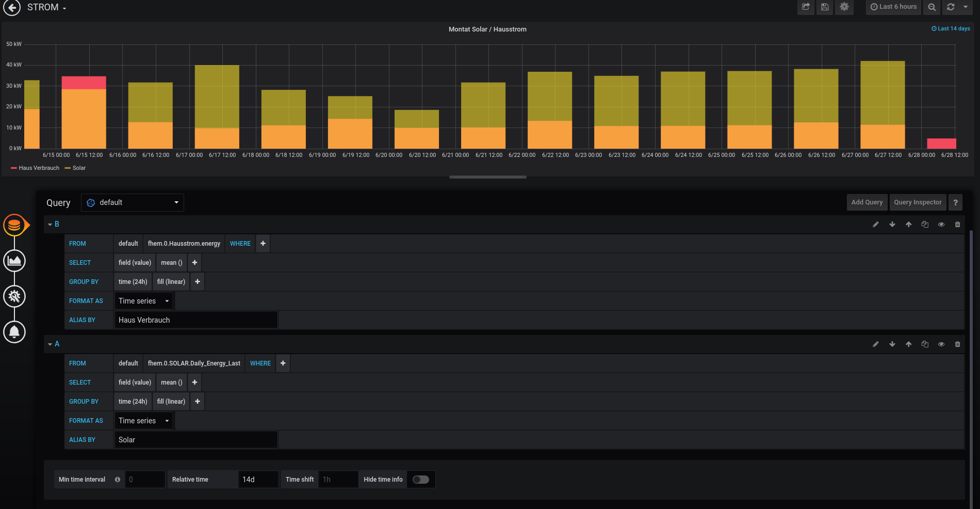The height and width of the screenshot is (509, 980).
Task: Click the Add Query button
Action: pos(867,202)
